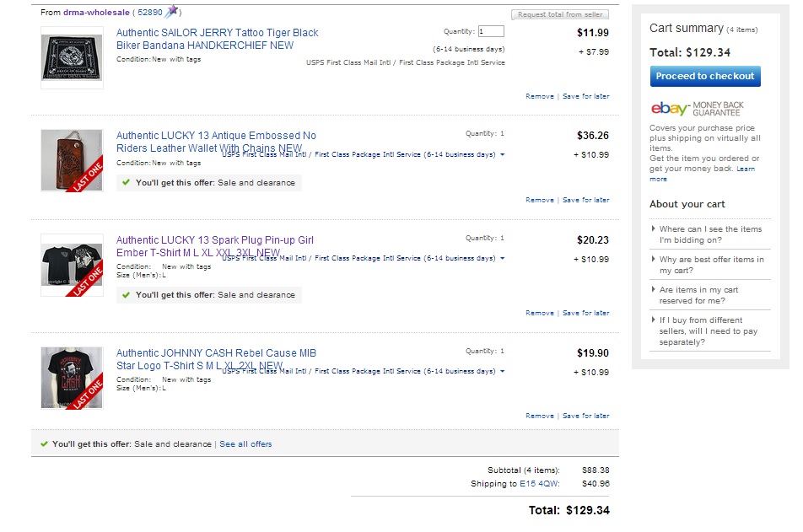Expand the different-sellers separate-payment question
This screenshot has width=803, height=532.
click(x=709, y=331)
